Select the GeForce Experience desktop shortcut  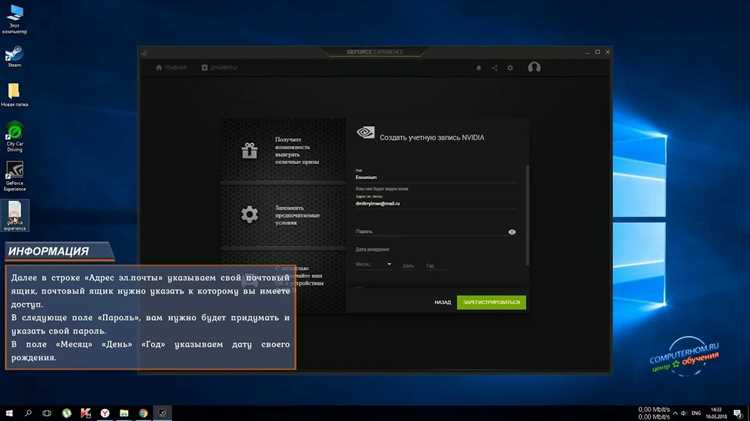14,176
